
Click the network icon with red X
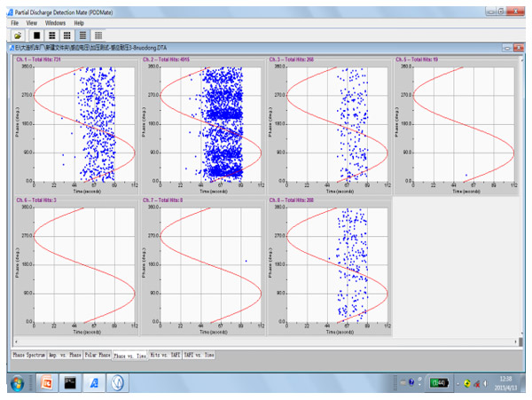coord(477,384)
